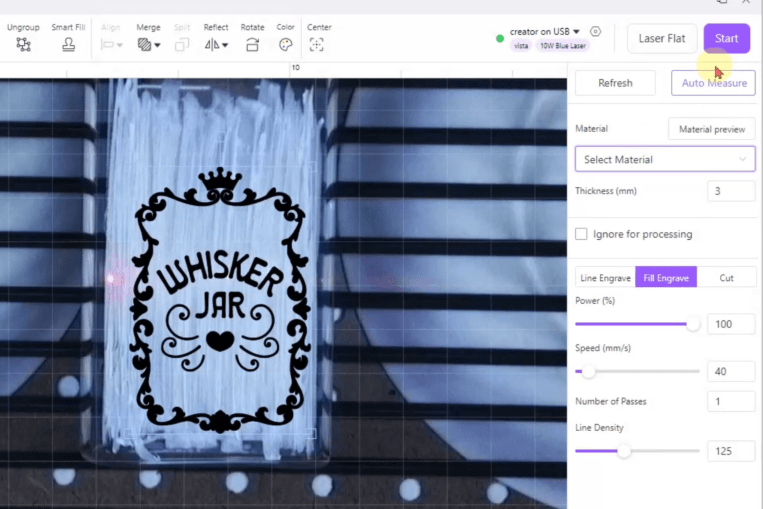This screenshot has width=763, height=509.
Task: Click the Line Density slider handle
Action: (624, 451)
